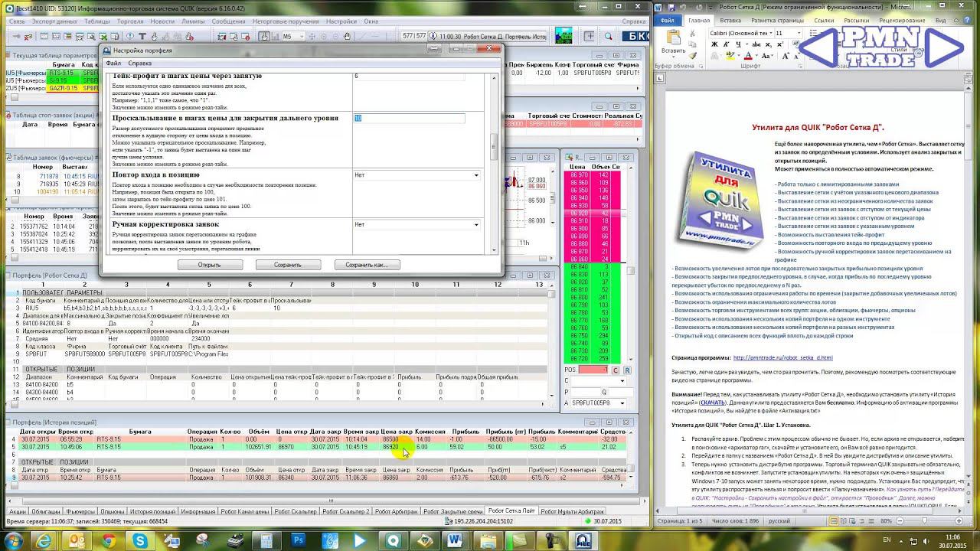Apply bold (Ж) formatting in Word

[x=714, y=44]
